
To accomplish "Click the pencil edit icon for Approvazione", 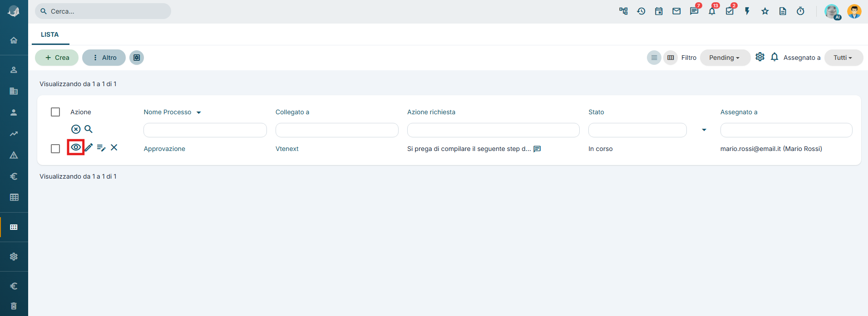I will pos(89,147).
